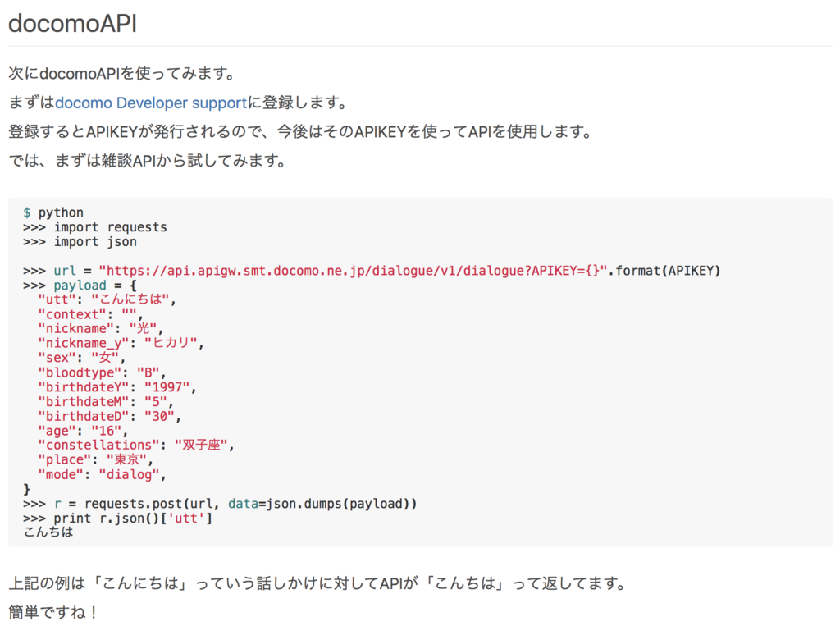Click the 'import requests' code line
Image resolution: width=840 pixels, height=626 pixels.
click(95, 227)
